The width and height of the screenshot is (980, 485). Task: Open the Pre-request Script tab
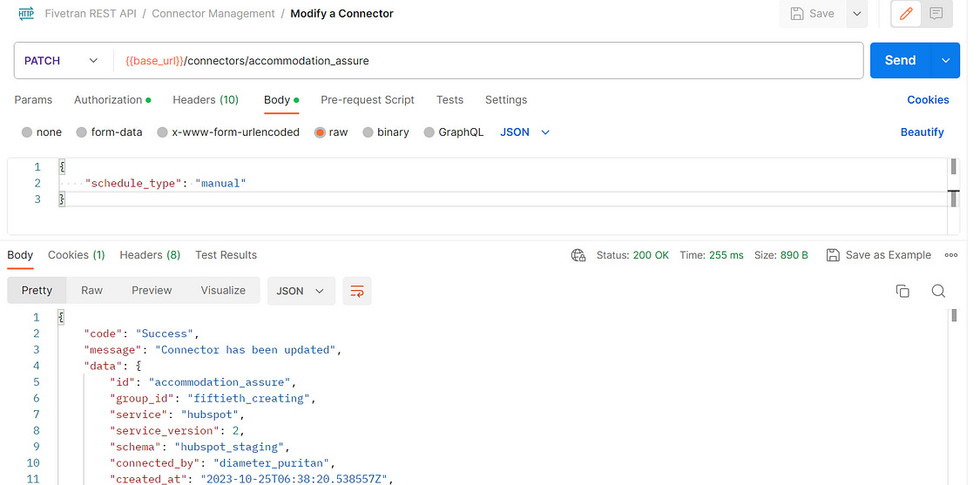368,100
